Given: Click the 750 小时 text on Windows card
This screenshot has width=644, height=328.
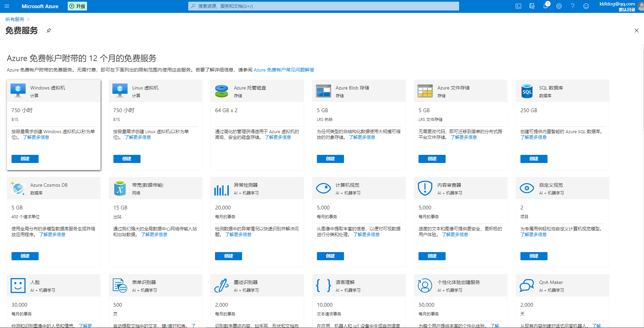Looking at the screenshot, I should pyautogui.click(x=22, y=110).
